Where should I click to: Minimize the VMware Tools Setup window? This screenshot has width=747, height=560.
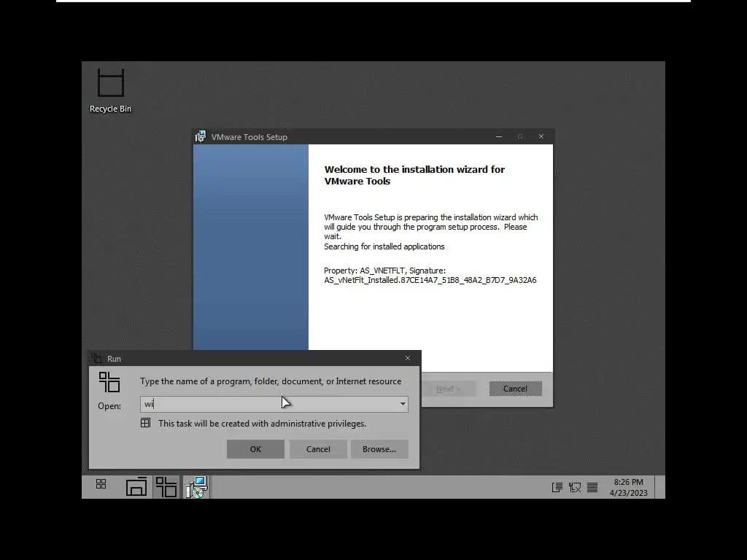[499, 136]
